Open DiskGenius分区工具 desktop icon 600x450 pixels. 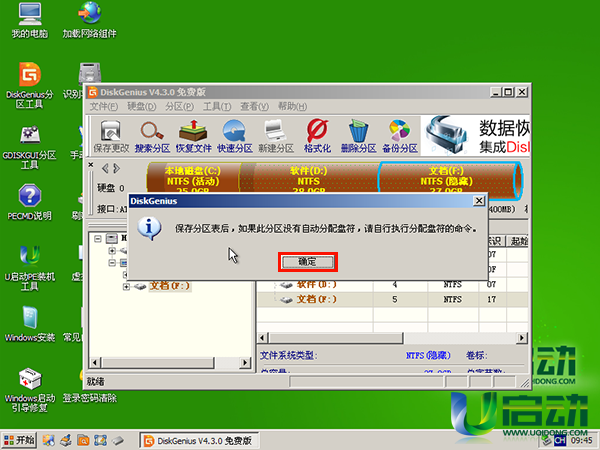click(x=29, y=86)
